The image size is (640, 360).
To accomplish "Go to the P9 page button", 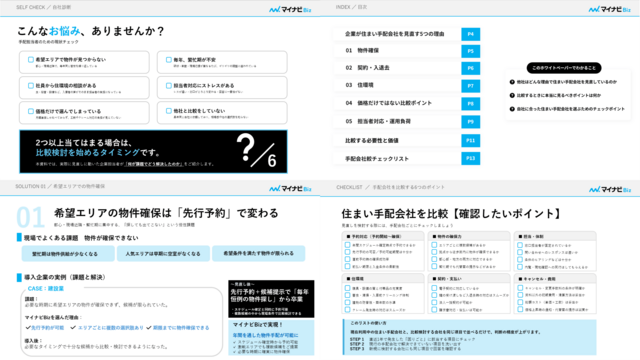I will click(471, 122).
